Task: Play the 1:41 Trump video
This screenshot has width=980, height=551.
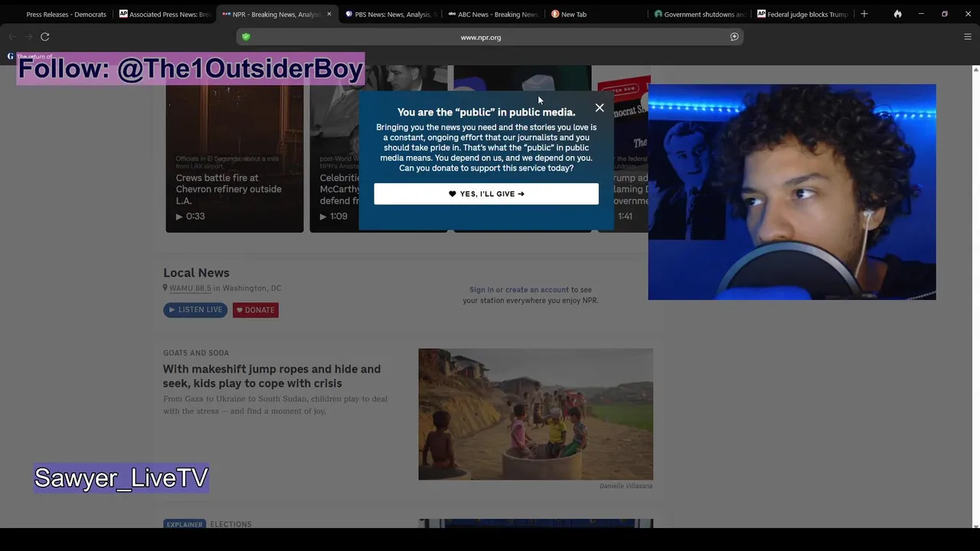Action: pos(626,217)
